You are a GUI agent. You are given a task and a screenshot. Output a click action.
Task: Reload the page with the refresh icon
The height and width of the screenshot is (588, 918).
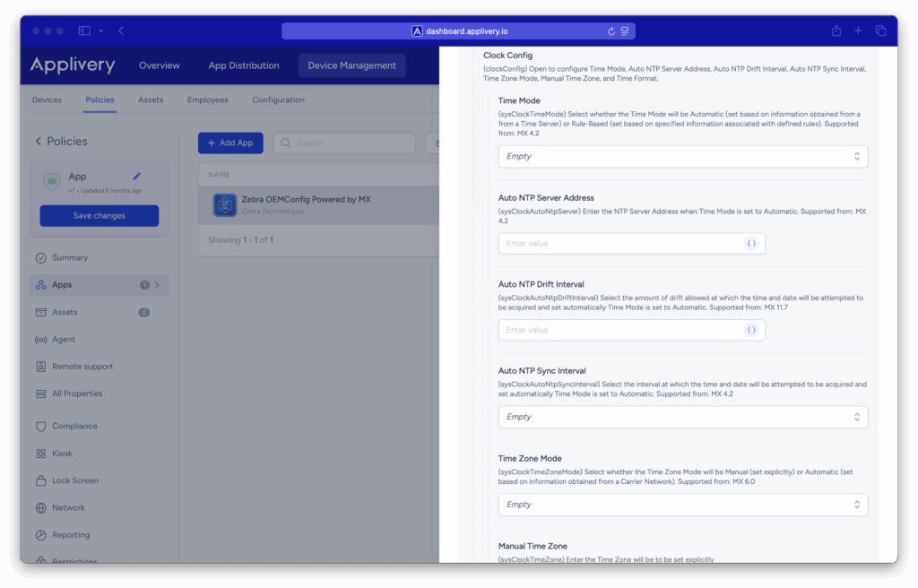click(611, 30)
